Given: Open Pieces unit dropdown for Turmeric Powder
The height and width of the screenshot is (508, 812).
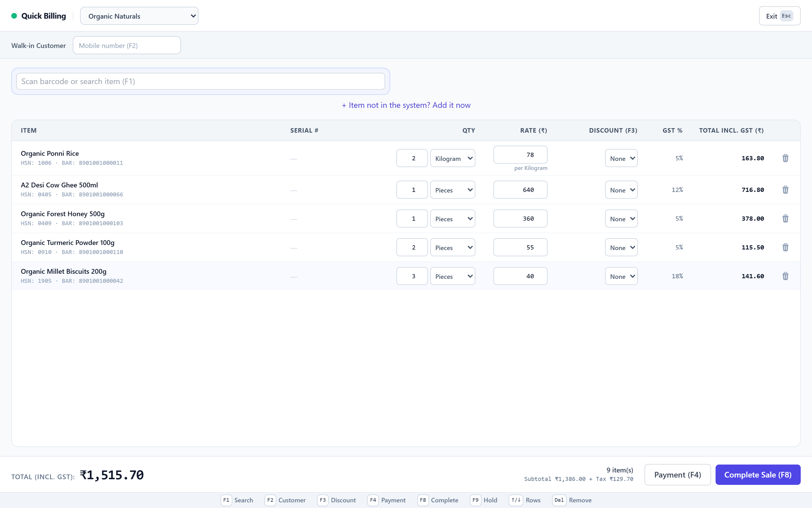Looking at the screenshot, I should click(453, 247).
